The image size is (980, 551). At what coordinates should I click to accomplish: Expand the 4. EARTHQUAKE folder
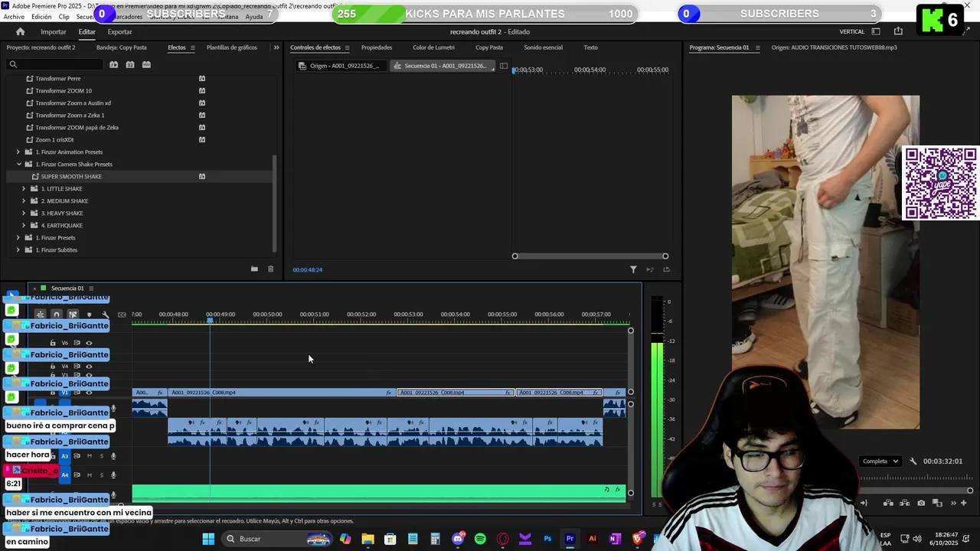pos(24,225)
